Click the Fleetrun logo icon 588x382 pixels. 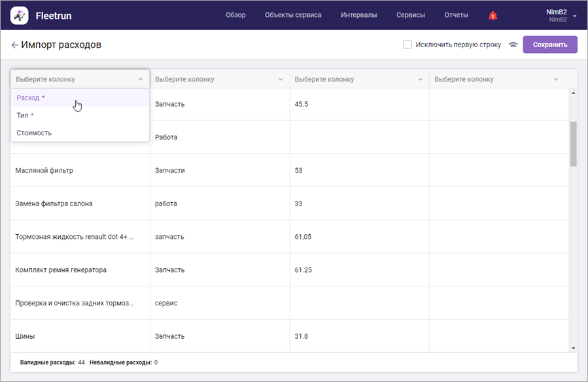19,15
